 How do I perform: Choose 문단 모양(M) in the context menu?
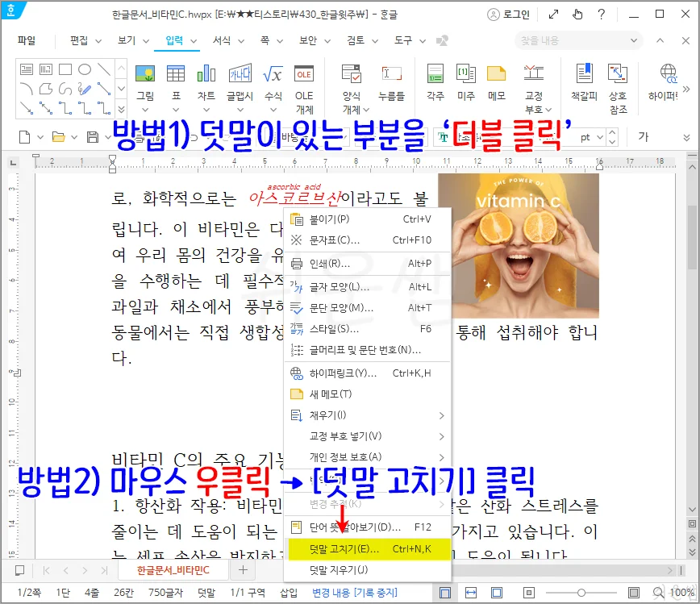(x=367, y=308)
